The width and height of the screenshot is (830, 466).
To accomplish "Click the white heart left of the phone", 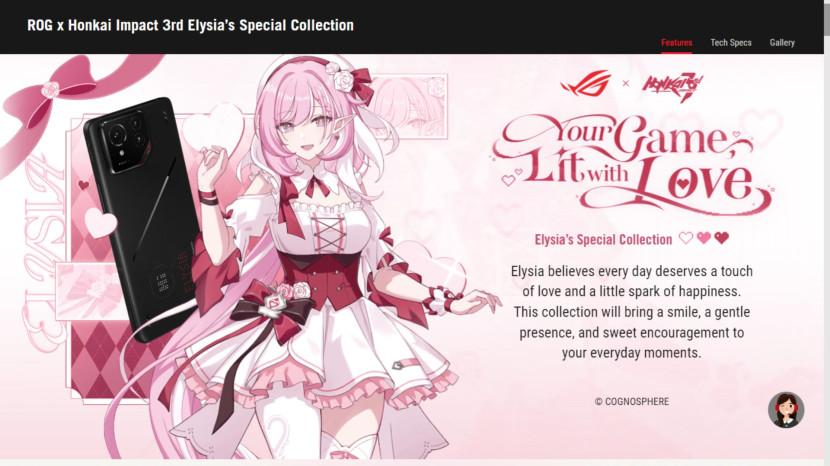I will 100,222.
